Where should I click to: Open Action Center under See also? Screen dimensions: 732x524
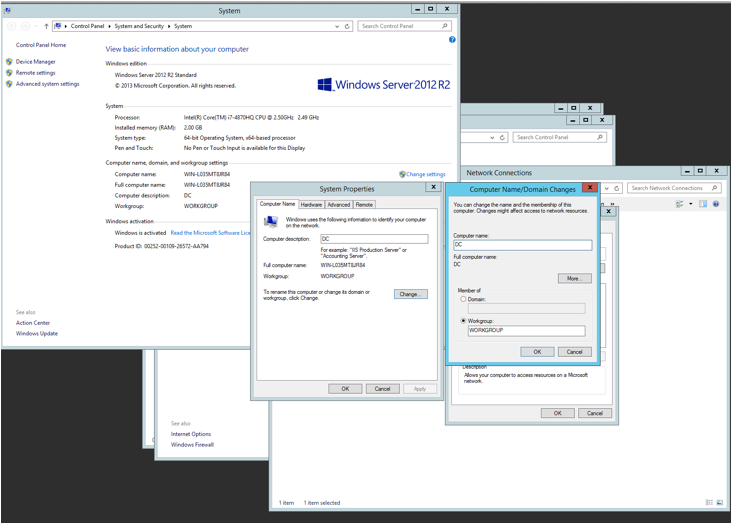click(33, 323)
